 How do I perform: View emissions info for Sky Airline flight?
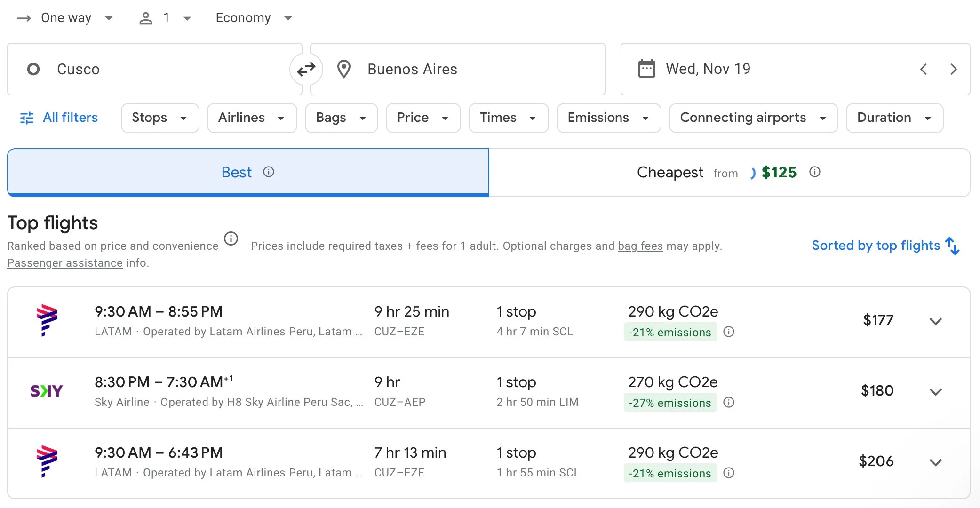coord(728,403)
